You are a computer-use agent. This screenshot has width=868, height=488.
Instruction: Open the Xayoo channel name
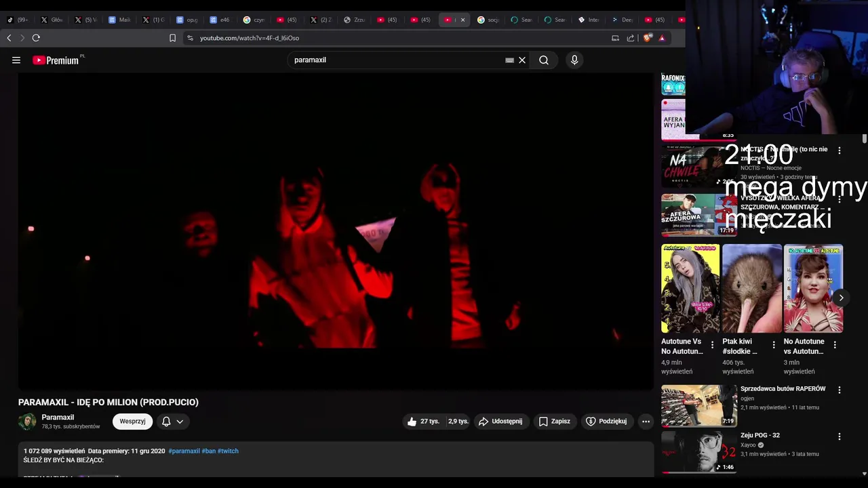[748, 445]
